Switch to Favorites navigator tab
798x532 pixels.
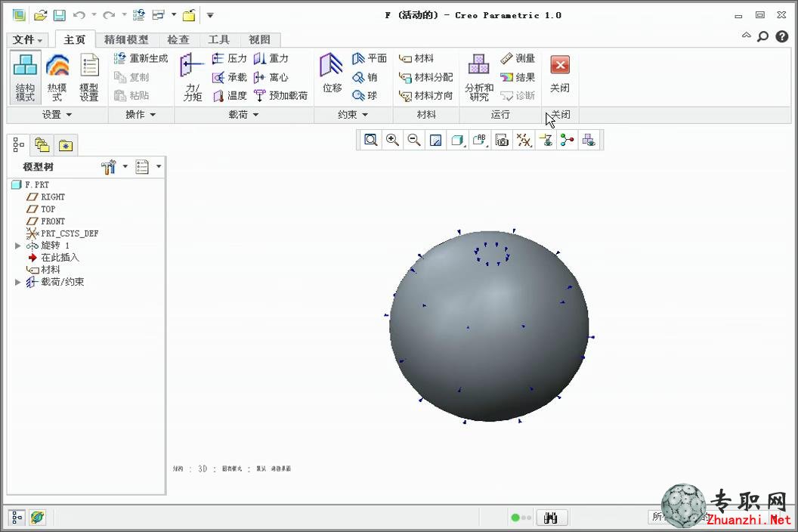point(66,146)
